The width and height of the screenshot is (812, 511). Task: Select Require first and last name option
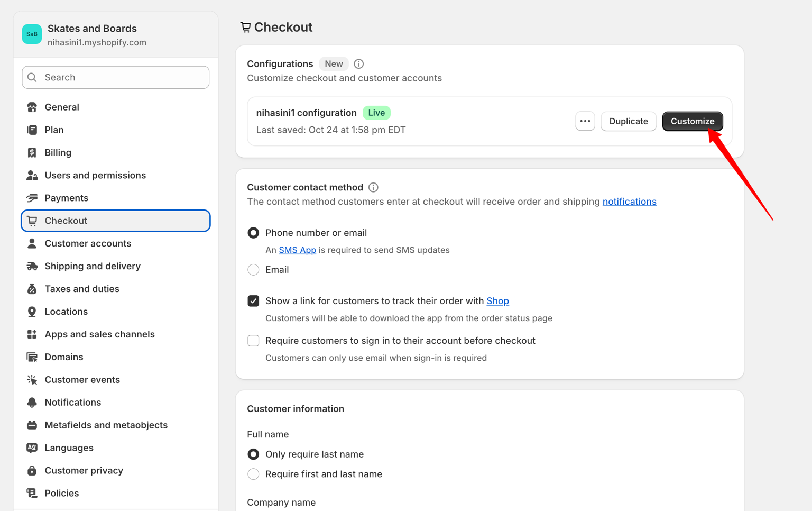(253, 474)
